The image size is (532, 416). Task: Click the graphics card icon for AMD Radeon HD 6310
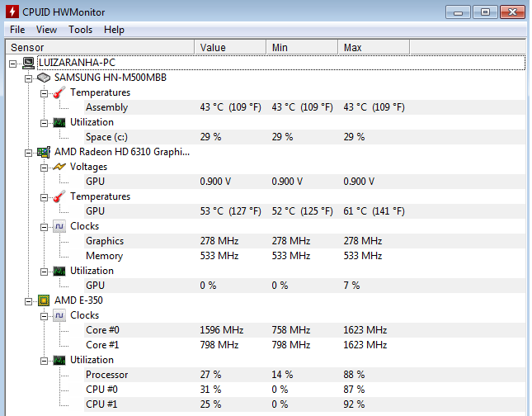point(44,152)
